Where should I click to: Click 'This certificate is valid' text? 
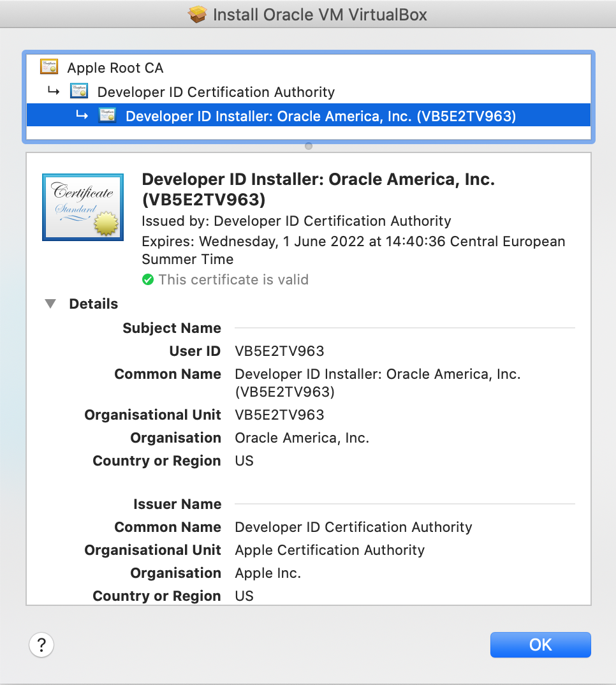coord(233,279)
